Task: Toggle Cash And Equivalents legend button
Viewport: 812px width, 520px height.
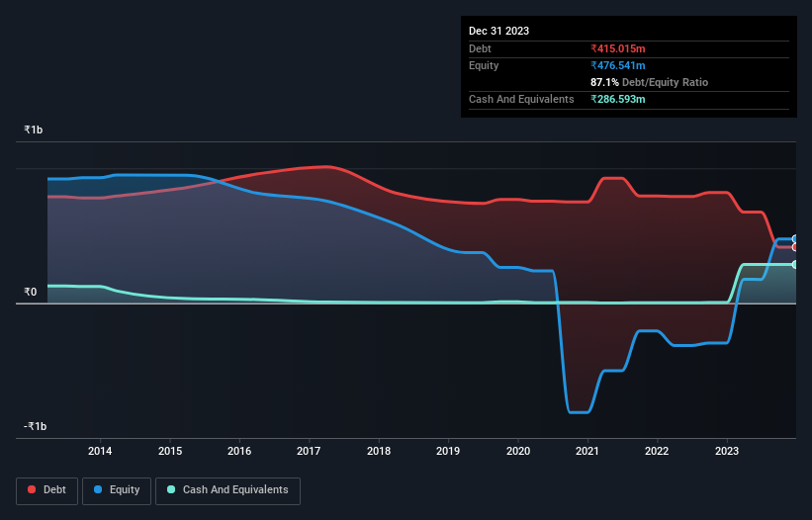Action: point(227,490)
